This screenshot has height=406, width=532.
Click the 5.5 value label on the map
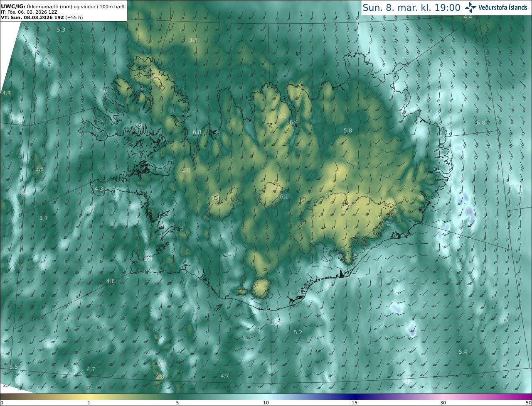click(14, 367)
